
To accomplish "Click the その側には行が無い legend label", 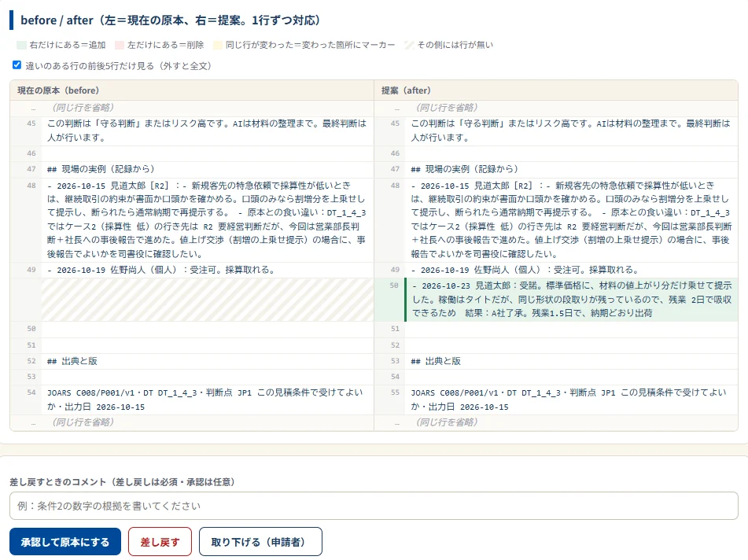I will (x=455, y=45).
